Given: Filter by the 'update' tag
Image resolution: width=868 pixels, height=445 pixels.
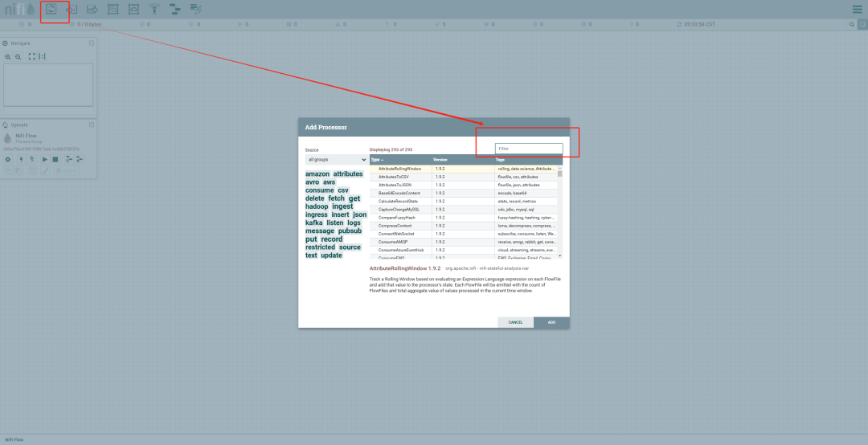Looking at the screenshot, I should [331, 255].
